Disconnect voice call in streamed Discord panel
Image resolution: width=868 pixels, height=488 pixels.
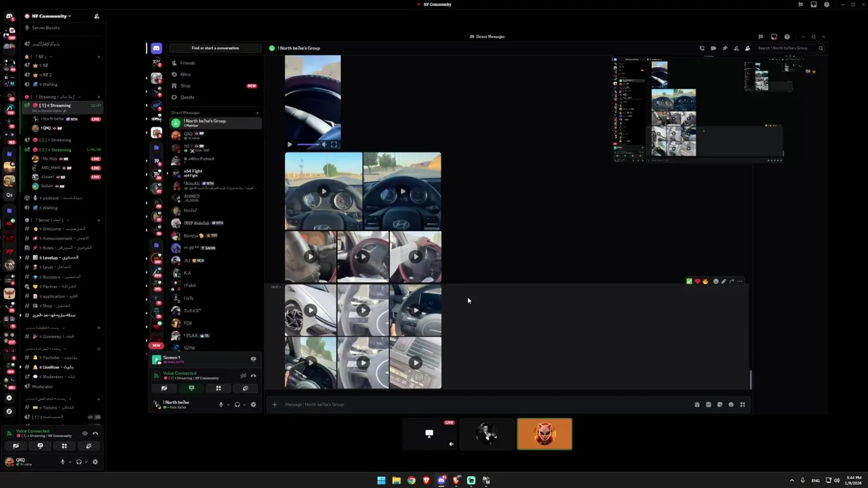coord(253,375)
